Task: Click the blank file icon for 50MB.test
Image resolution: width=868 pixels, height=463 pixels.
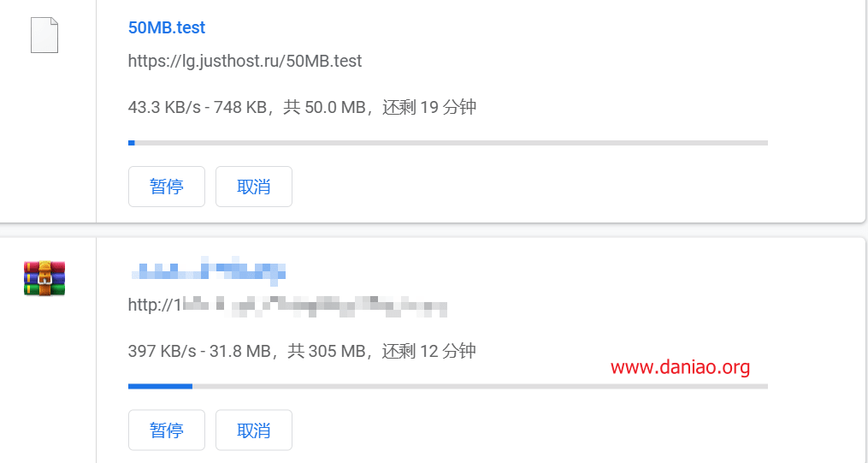Action: 44,35
